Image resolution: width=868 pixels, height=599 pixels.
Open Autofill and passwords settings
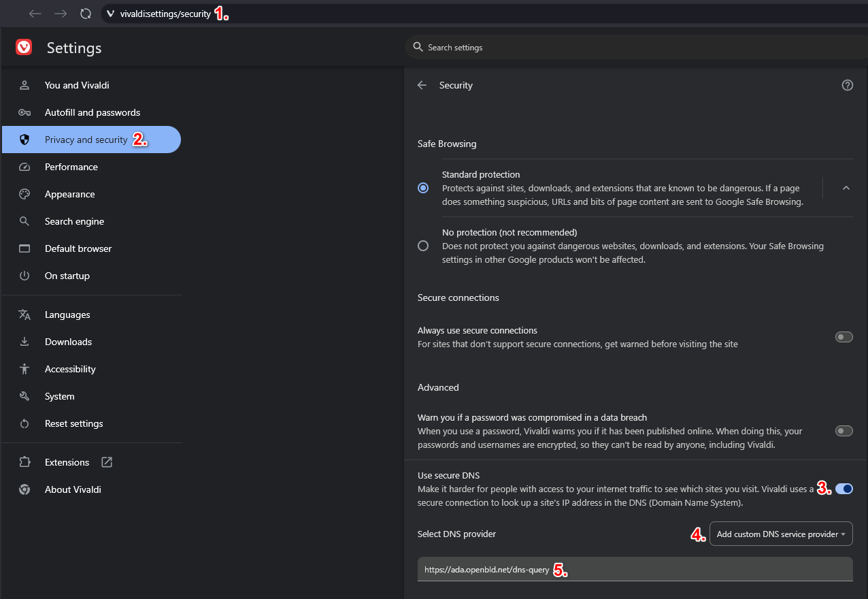point(93,112)
